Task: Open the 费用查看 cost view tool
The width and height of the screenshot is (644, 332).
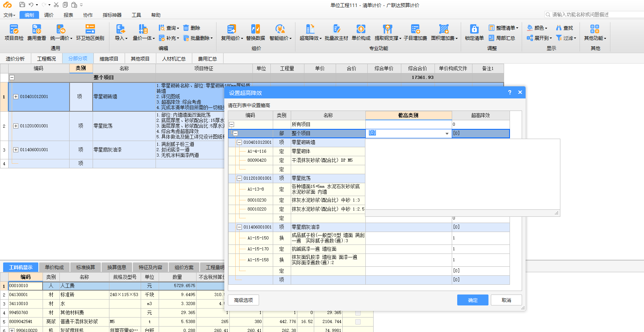Action: (x=37, y=29)
